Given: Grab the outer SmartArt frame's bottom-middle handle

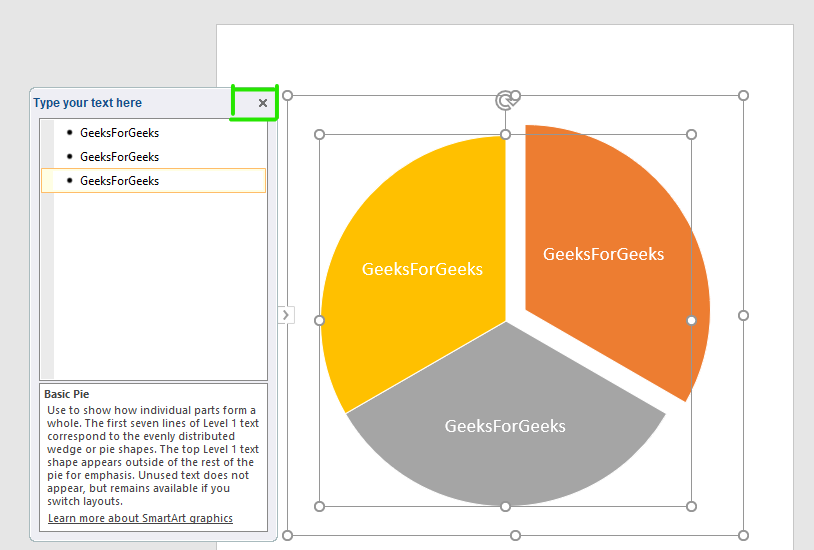Looking at the screenshot, I should 515,535.
